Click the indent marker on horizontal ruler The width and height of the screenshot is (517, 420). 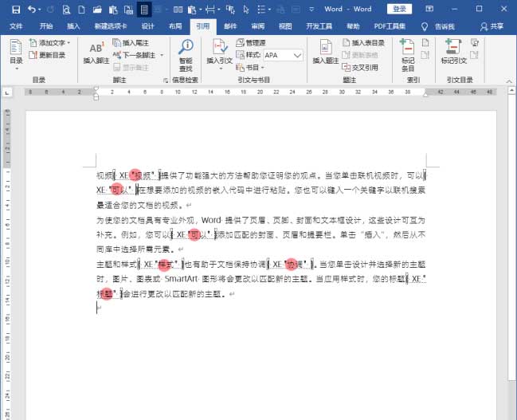click(96, 93)
